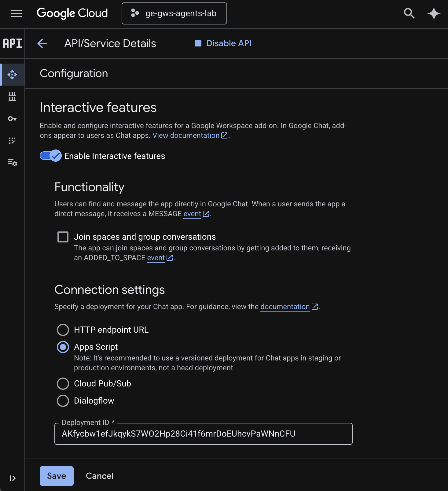Viewport: 448px width, 491px height.
Task: Open the Page usage agreements sidebar icon
Action: click(12, 163)
